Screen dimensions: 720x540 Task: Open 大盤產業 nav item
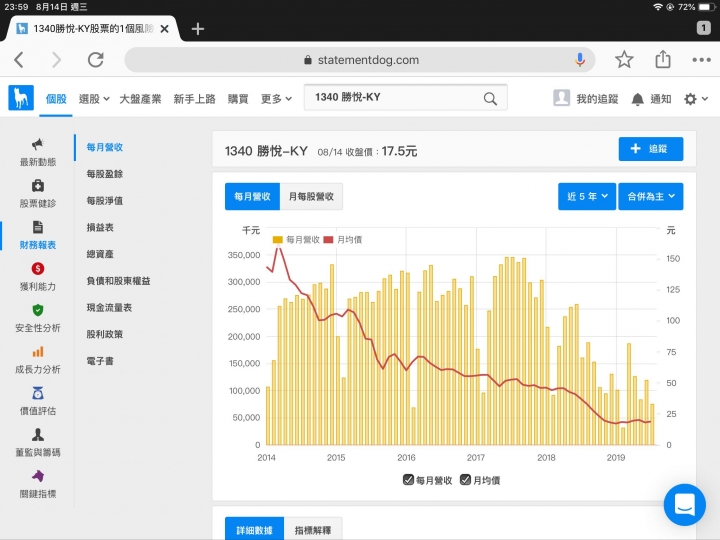[x=140, y=99]
